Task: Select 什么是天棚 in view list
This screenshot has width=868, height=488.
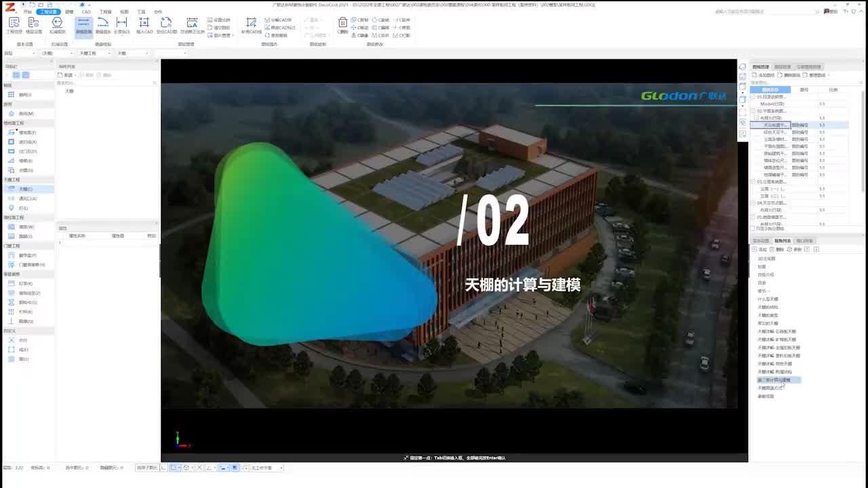Action: (768, 299)
